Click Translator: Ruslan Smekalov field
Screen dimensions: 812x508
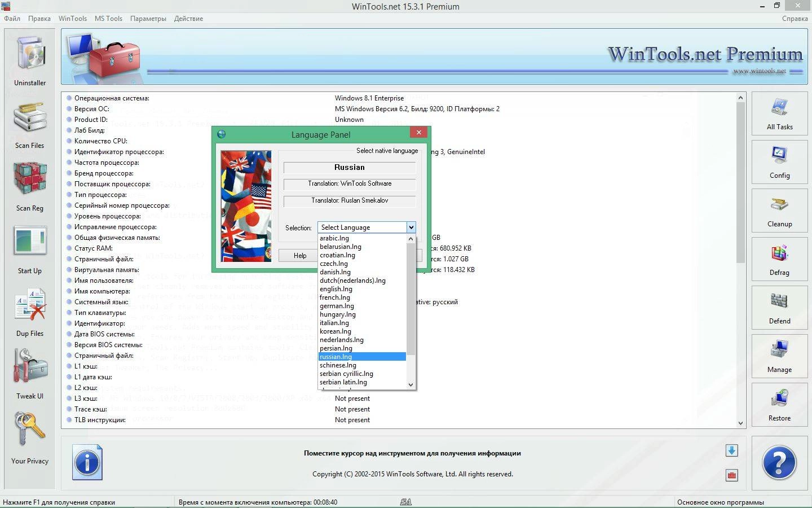(x=350, y=201)
